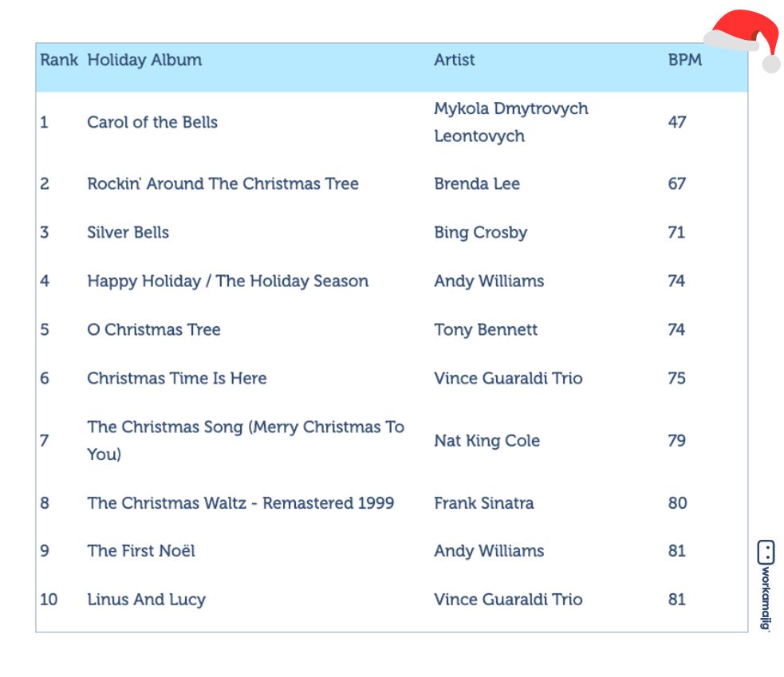The image size is (784, 677).
Task: Select The First Noël title
Action: (x=141, y=550)
